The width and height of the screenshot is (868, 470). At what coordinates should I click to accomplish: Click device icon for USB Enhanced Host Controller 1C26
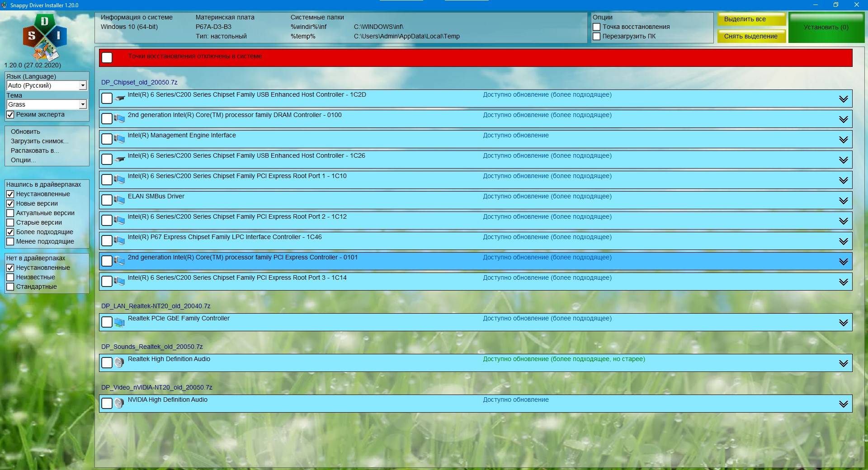(119, 159)
